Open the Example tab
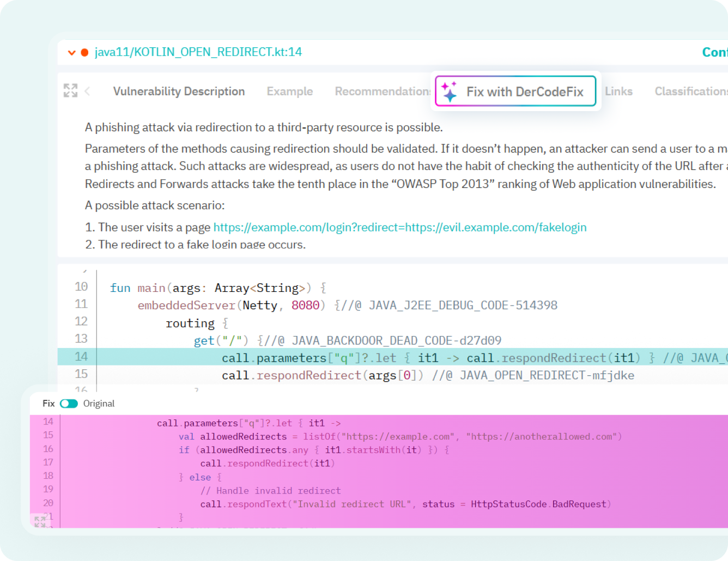 289,92
